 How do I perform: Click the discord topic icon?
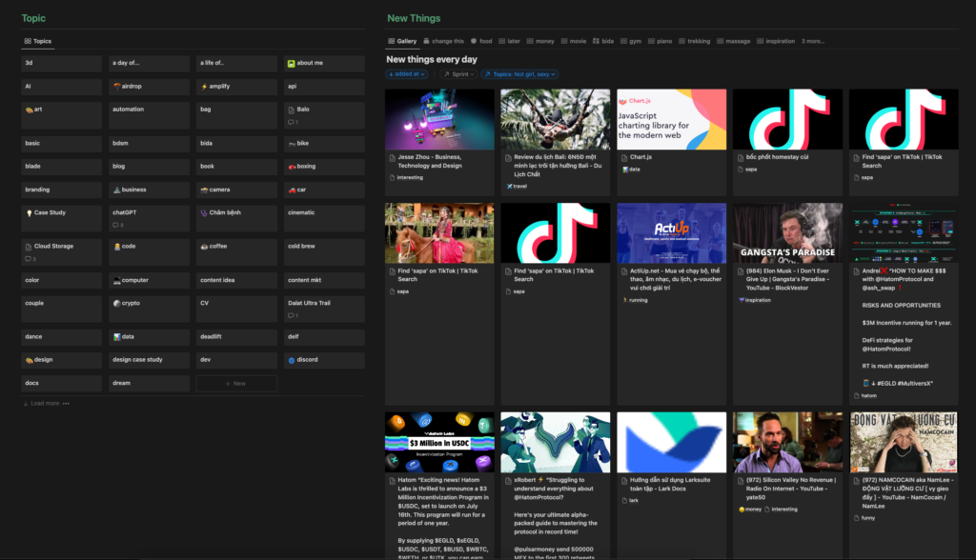291,360
